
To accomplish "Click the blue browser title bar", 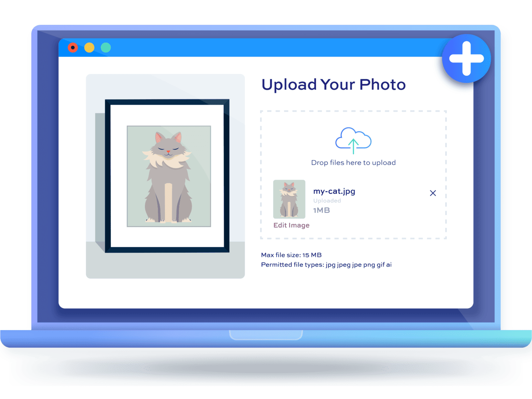I will point(266,48).
